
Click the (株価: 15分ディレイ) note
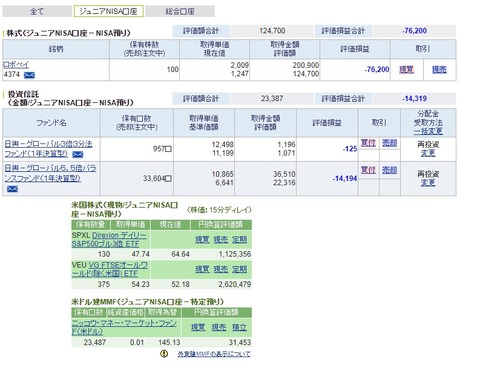[x=219, y=210]
